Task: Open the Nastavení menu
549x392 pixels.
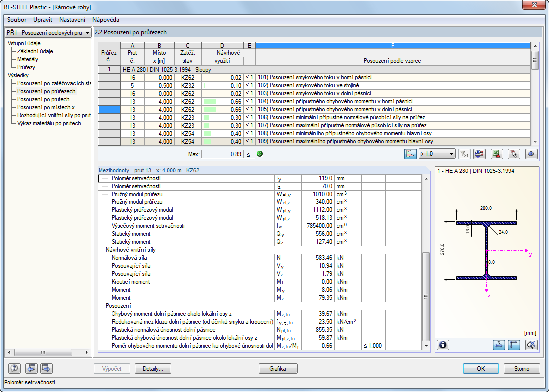Action: pyautogui.click(x=72, y=20)
